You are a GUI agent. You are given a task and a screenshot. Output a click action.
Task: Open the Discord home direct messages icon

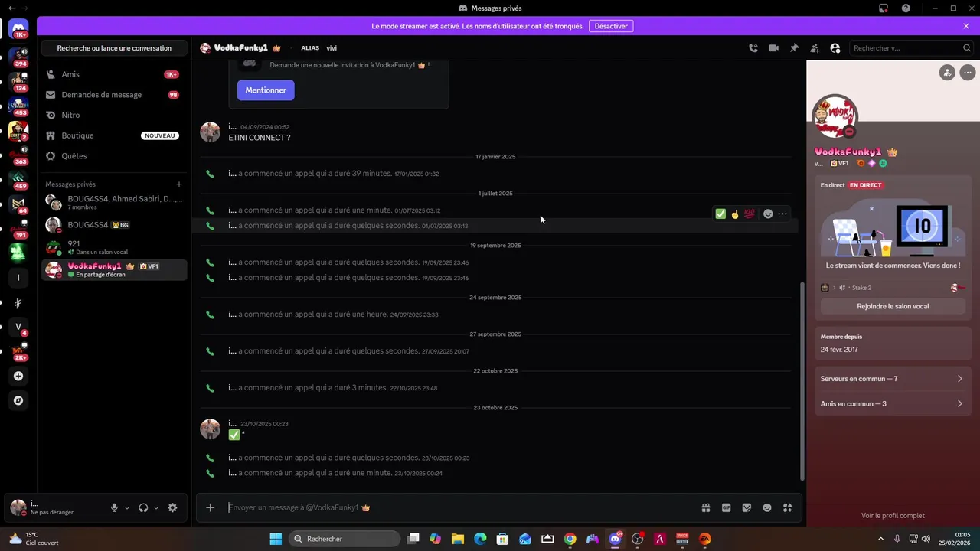[19, 29]
